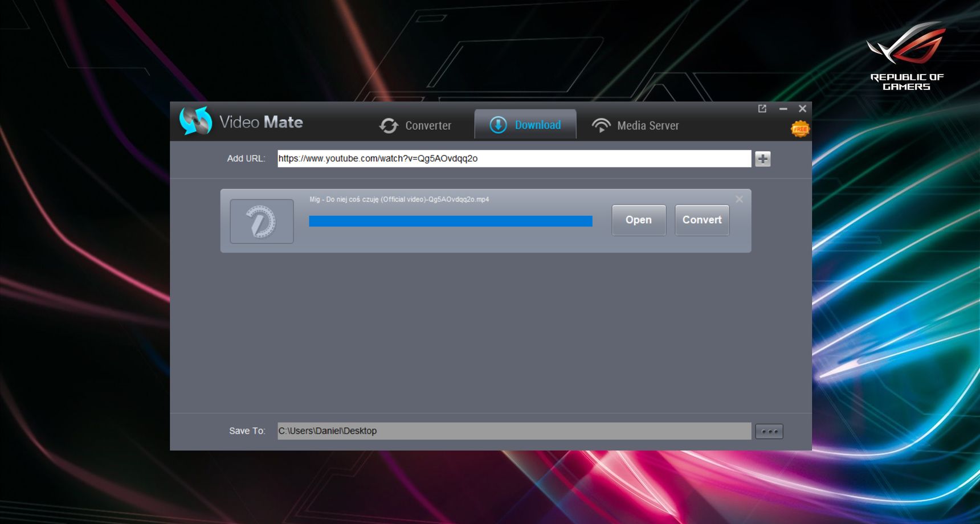The height and width of the screenshot is (524, 980).
Task: Click the Add URL label
Action: [x=246, y=158]
